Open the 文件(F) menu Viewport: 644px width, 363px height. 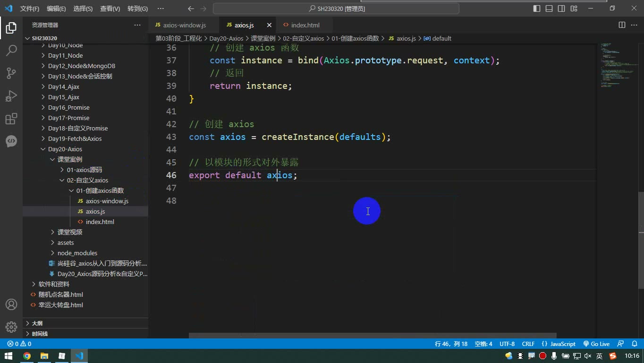[30, 9]
